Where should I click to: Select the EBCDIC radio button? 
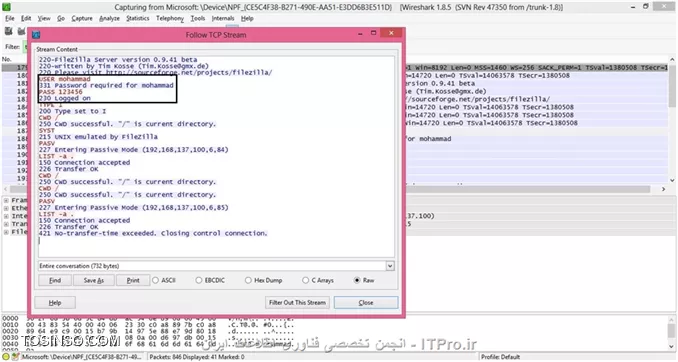[198, 280]
